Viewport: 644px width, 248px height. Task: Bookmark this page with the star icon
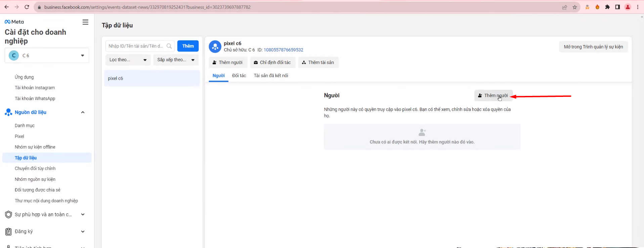[575, 7]
